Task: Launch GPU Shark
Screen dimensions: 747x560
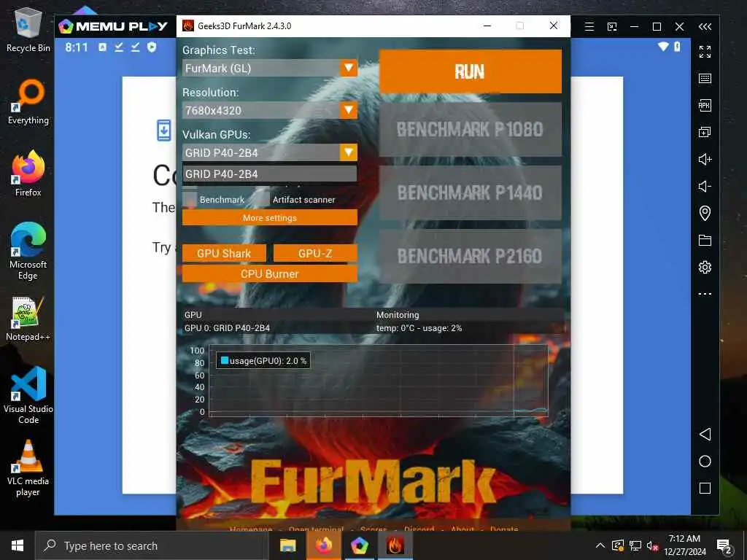Action: 224,253
